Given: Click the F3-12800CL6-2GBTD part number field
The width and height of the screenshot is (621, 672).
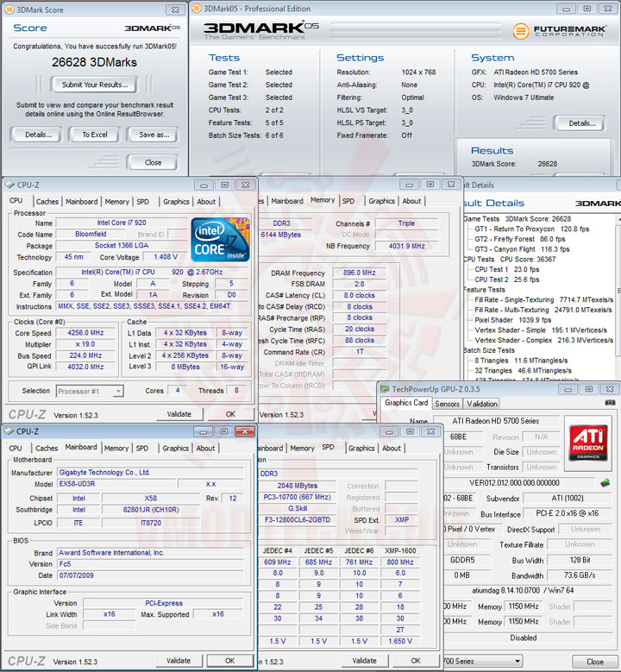Looking at the screenshot, I should (x=297, y=519).
